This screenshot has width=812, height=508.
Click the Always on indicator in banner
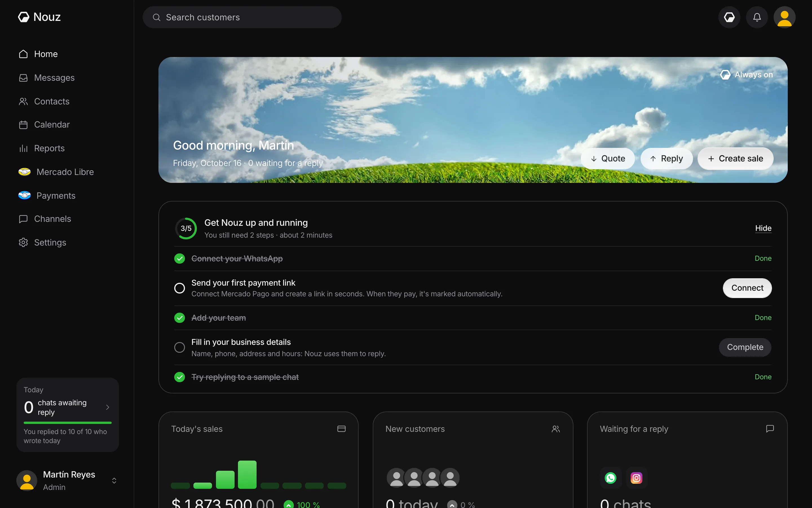point(746,75)
